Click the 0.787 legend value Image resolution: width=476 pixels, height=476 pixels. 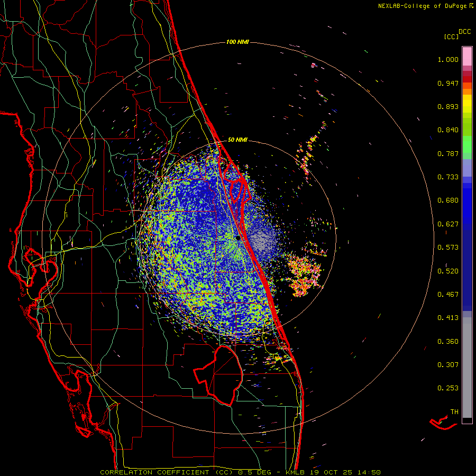click(x=448, y=153)
